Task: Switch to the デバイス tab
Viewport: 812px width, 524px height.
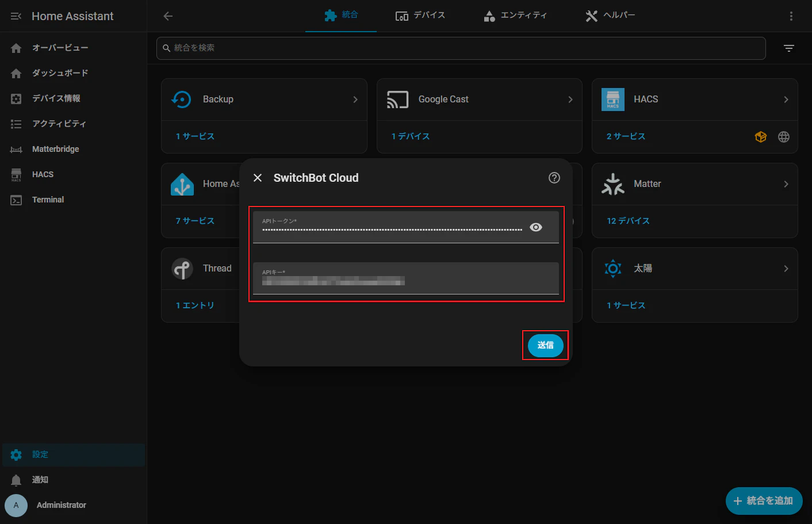Action: click(x=420, y=16)
